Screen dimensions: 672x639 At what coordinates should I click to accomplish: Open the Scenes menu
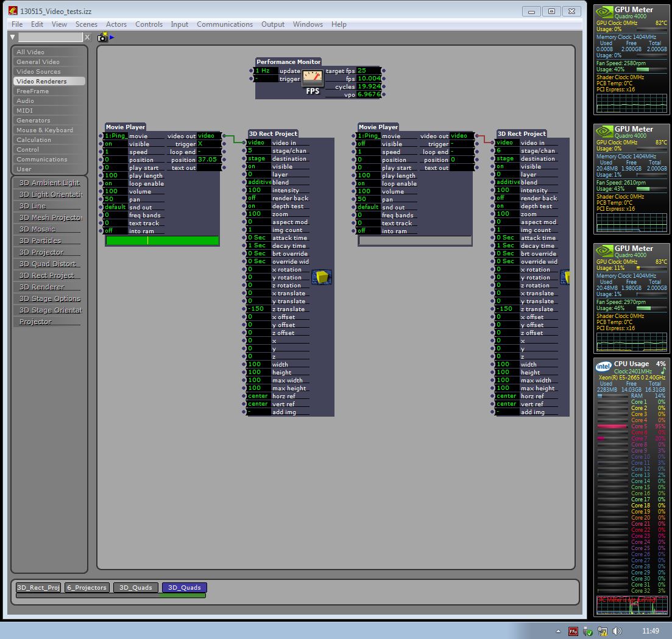tap(86, 24)
